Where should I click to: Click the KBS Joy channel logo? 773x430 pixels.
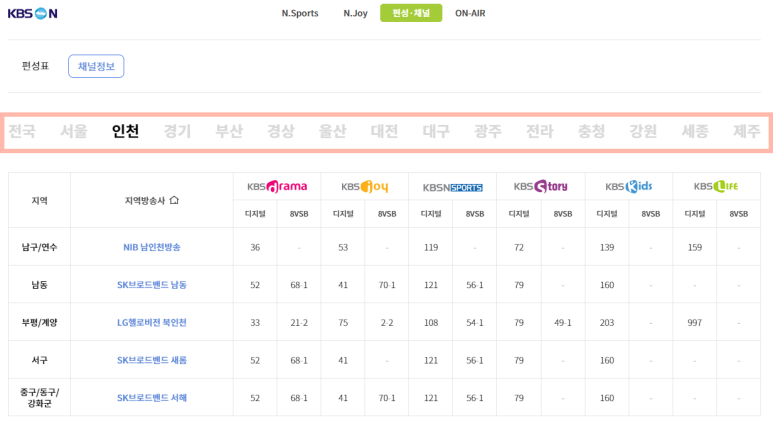[x=365, y=187]
